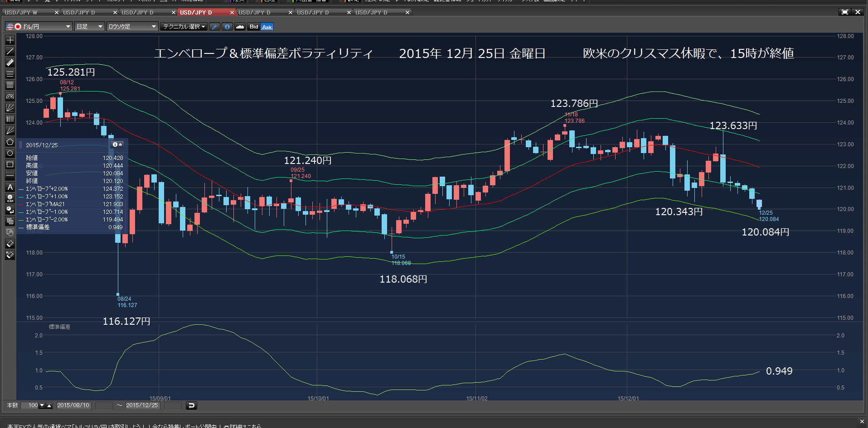Click the bottom-most eraser clear-all tool
The image size is (868, 428).
click(x=10, y=255)
